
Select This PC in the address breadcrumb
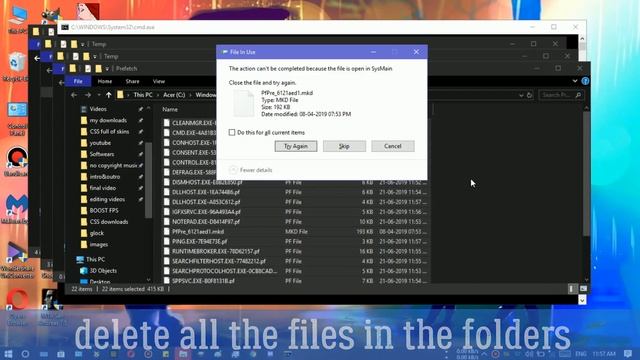(x=143, y=95)
